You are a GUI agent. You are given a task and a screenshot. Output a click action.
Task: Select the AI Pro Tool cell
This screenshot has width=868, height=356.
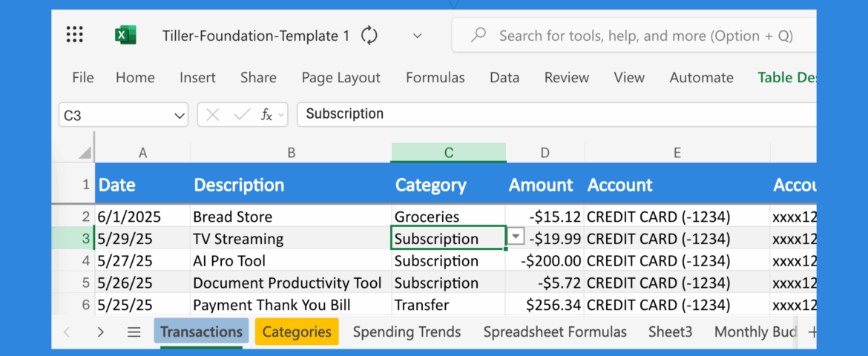(x=291, y=261)
